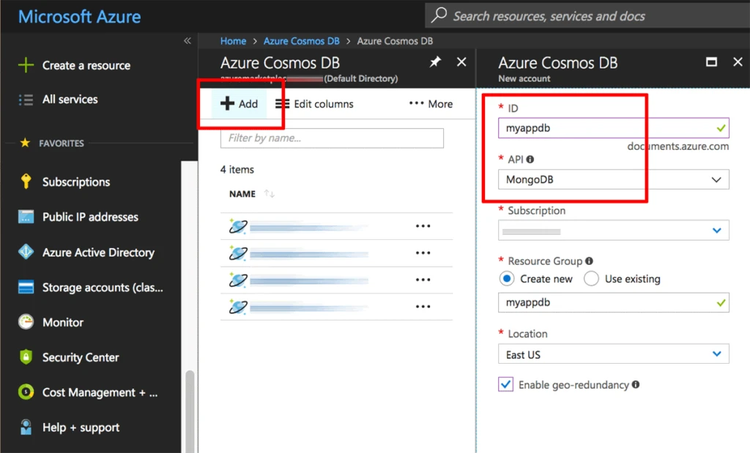Open Azure Active Directory in favorites

98,252
